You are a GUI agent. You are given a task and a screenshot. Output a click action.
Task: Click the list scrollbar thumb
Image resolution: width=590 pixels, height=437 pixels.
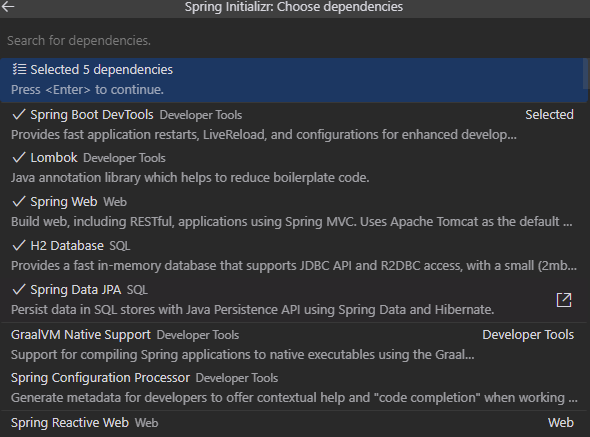pos(585,74)
